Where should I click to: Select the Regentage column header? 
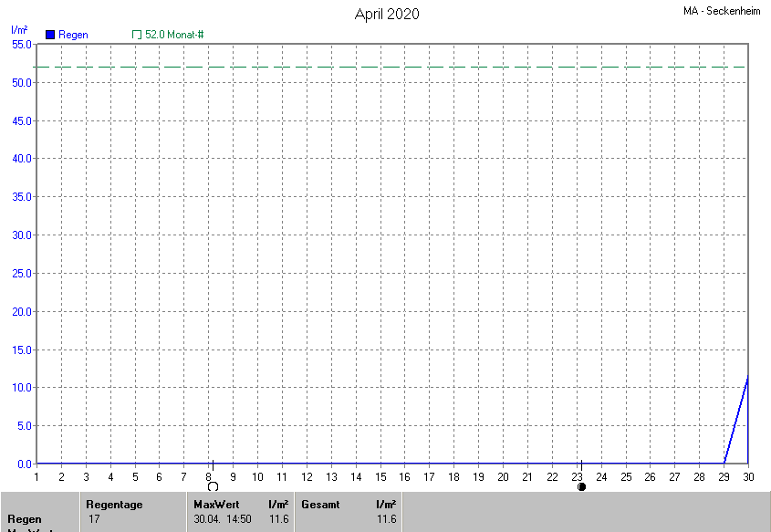(x=114, y=504)
